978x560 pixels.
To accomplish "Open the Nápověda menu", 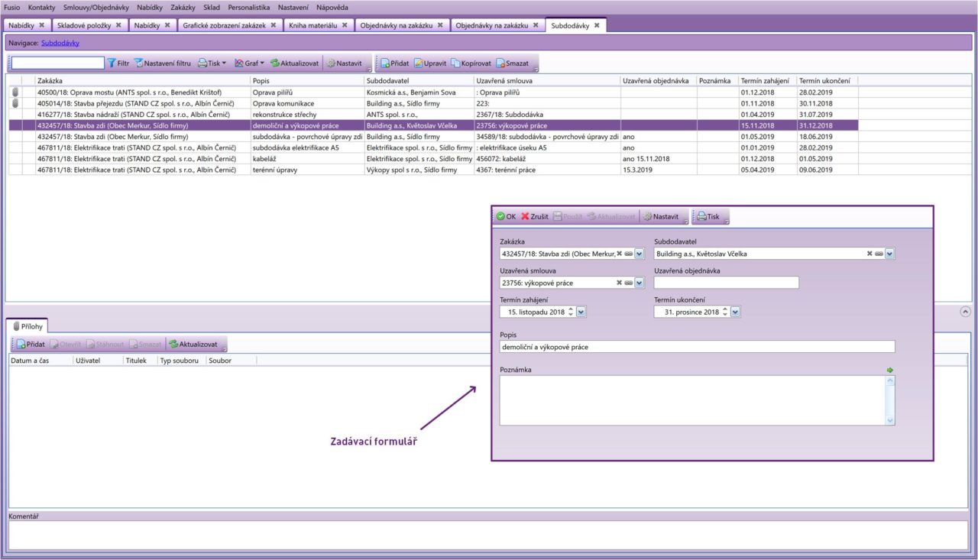I will click(332, 7).
